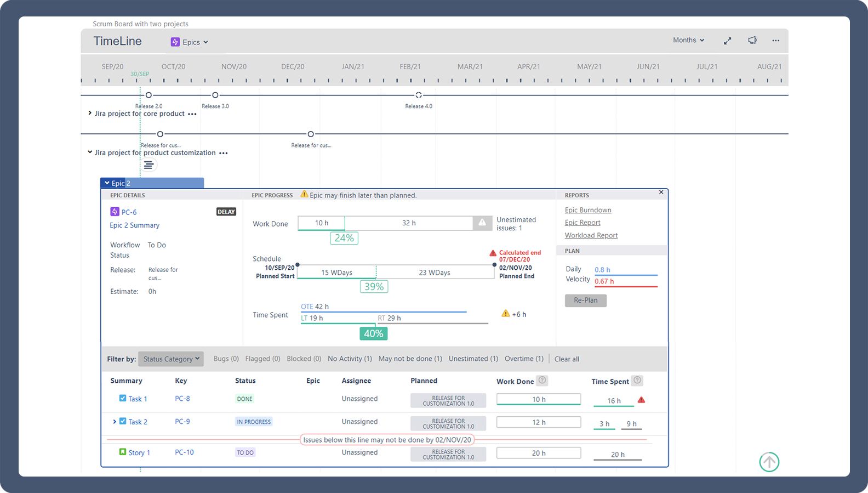Sort table by the Status column header

tap(245, 381)
